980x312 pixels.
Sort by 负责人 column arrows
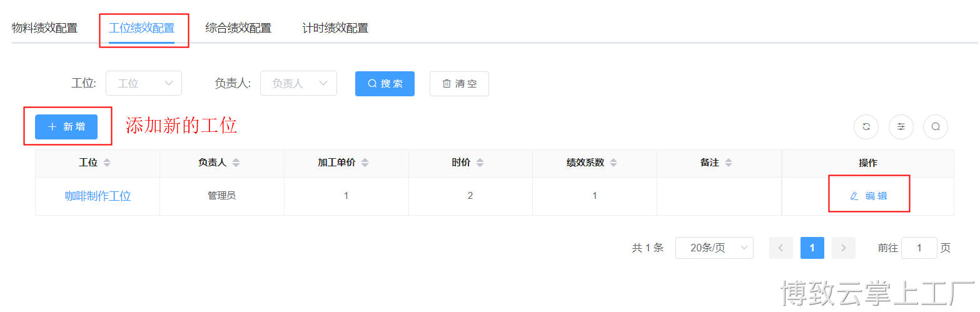tap(236, 163)
